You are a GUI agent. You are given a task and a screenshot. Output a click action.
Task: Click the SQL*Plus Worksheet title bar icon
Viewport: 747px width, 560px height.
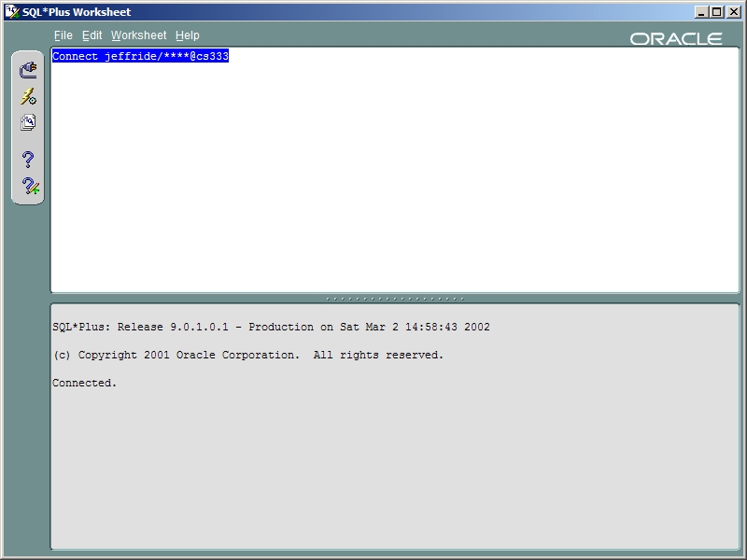coord(12,12)
